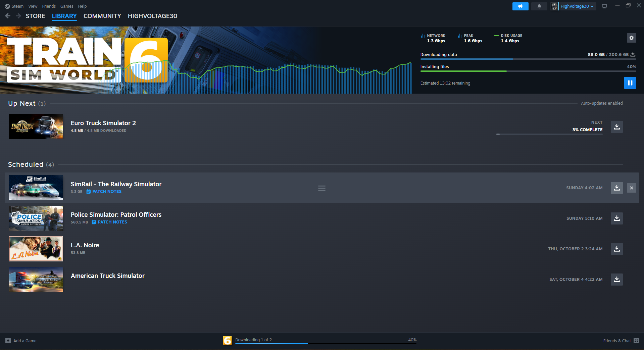Open downloads settings gear icon
Viewport: 644px width, 350px height.
631,38
